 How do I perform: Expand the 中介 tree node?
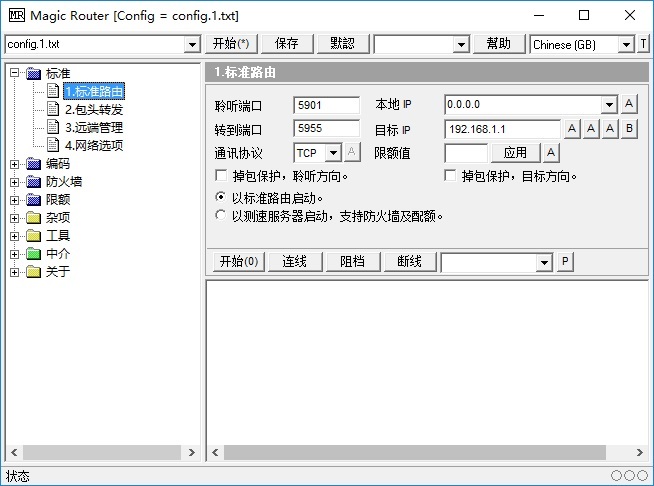click(15, 254)
